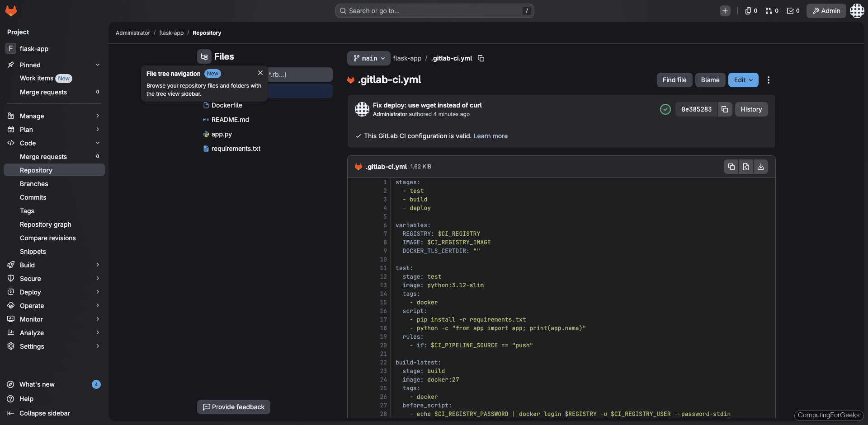This screenshot has height=425, width=868.
Task: Select Commits in the sidebar
Action: 33,197
